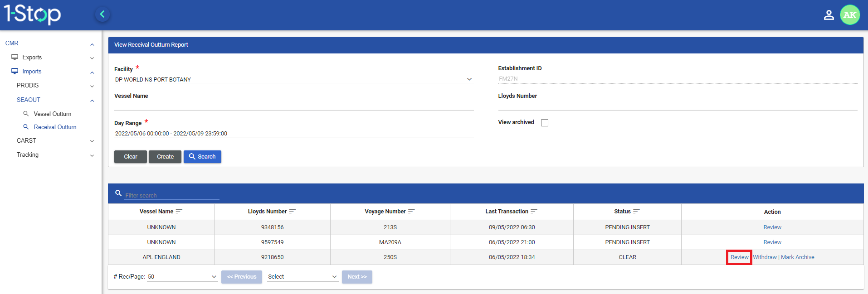Click the AK avatar circle
The height and width of the screenshot is (294, 868).
[x=849, y=15]
